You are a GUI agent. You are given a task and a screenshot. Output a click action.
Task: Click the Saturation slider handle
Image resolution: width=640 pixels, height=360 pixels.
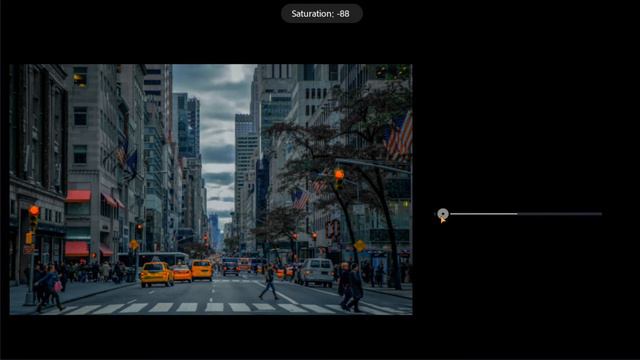tap(443, 213)
